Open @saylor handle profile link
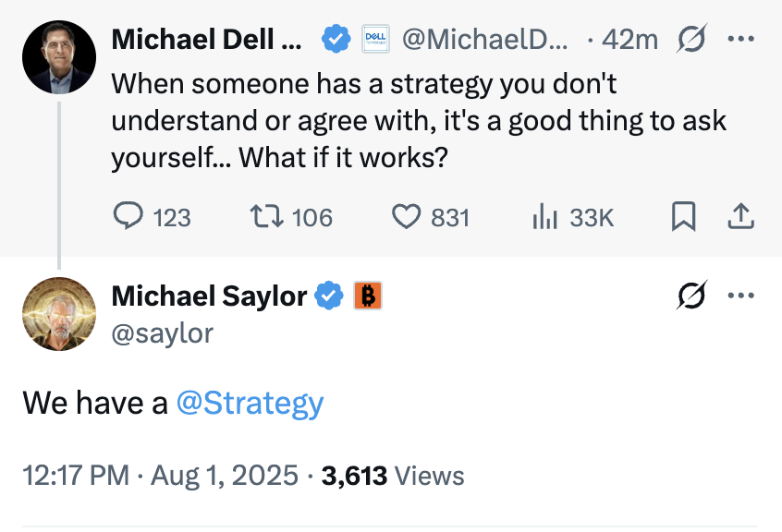This screenshot has height=532, width=782. [x=163, y=333]
